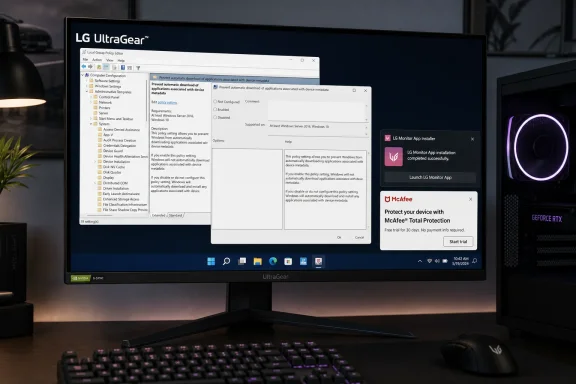The width and height of the screenshot is (576, 384).
Task: Open File Explorer from the taskbar
Action: (x=258, y=261)
